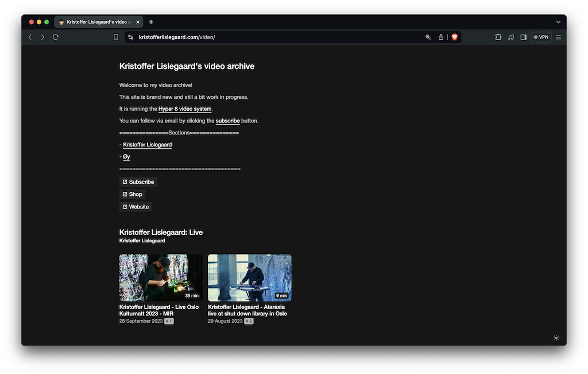
Task: Toggle the browser sidebar panel
Action: (x=523, y=37)
